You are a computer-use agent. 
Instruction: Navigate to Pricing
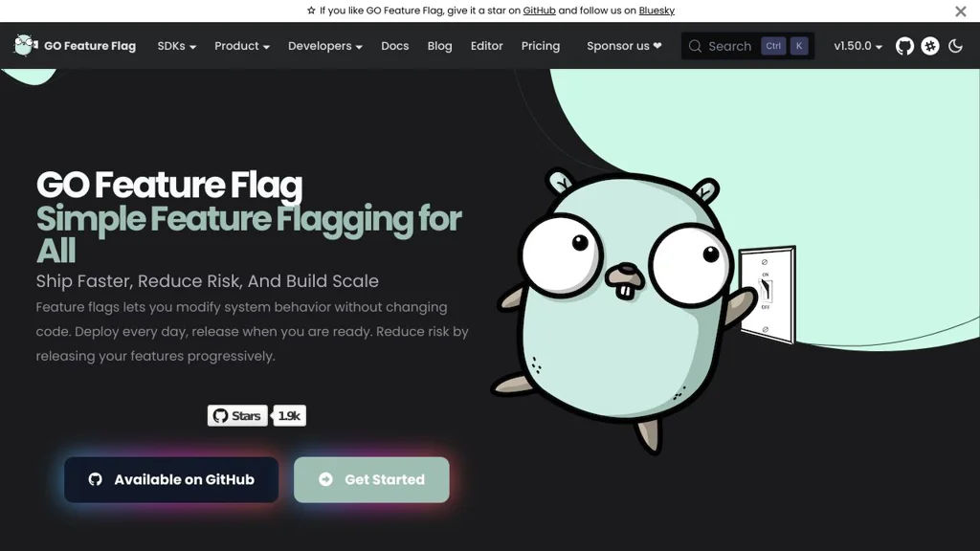pyautogui.click(x=541, y=46)
